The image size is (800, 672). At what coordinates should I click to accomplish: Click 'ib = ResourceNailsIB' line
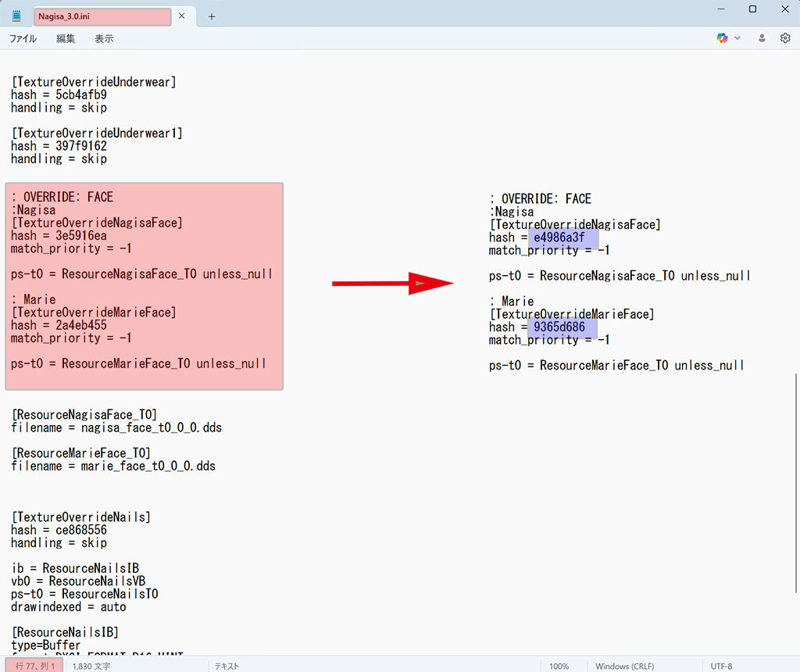tap(75, 568)
